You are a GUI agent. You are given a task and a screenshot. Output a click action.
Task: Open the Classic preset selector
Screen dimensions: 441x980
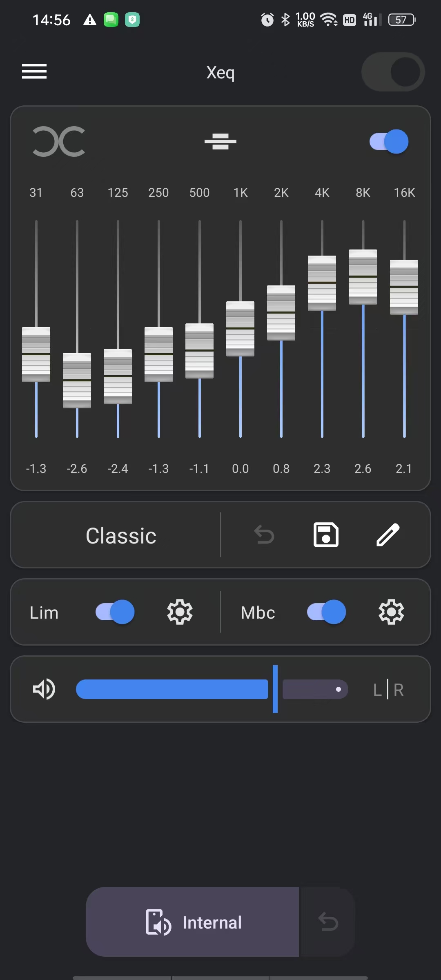[121, 535]
